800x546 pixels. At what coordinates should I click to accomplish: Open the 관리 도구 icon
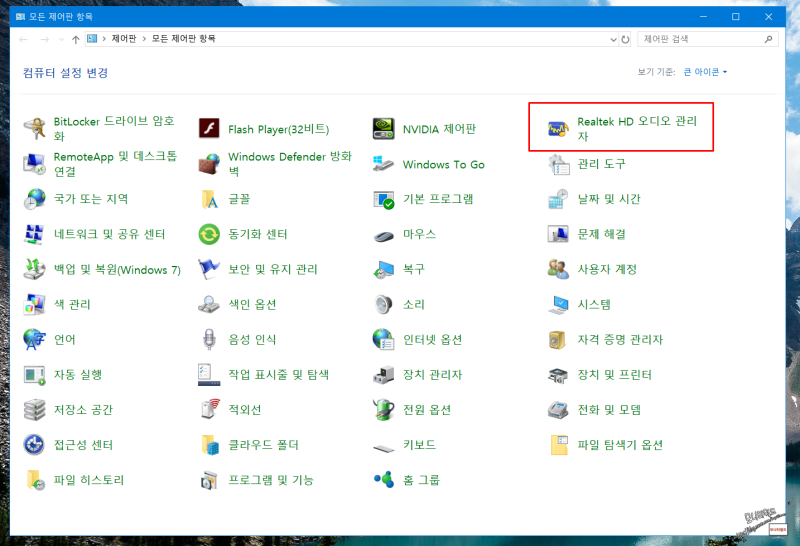point(558,164)
